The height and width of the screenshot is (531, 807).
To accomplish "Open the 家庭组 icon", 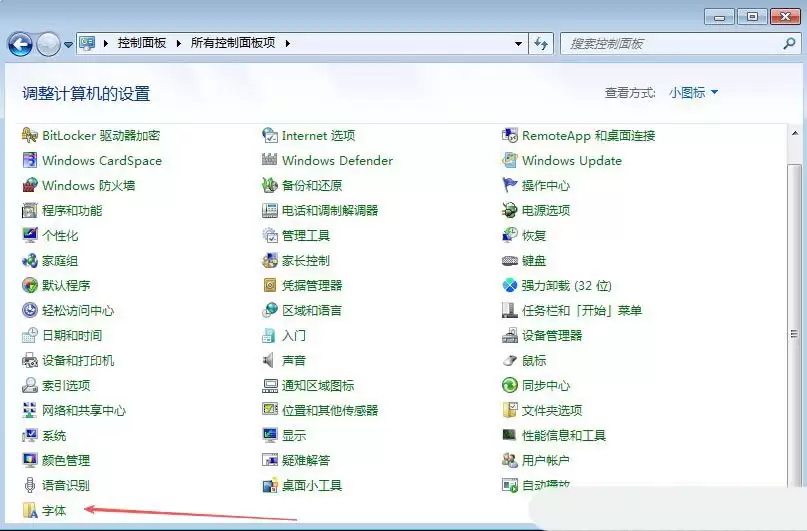I will tap(30, 260).
